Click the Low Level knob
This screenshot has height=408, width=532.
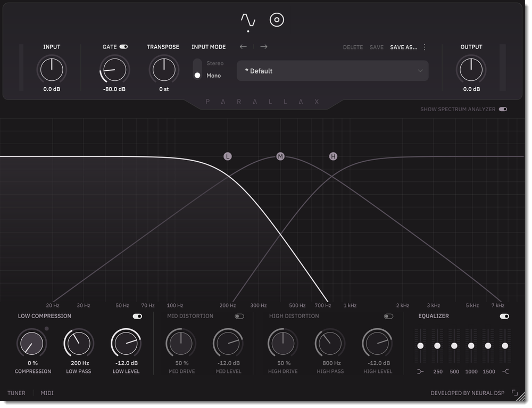click(126, 343)
